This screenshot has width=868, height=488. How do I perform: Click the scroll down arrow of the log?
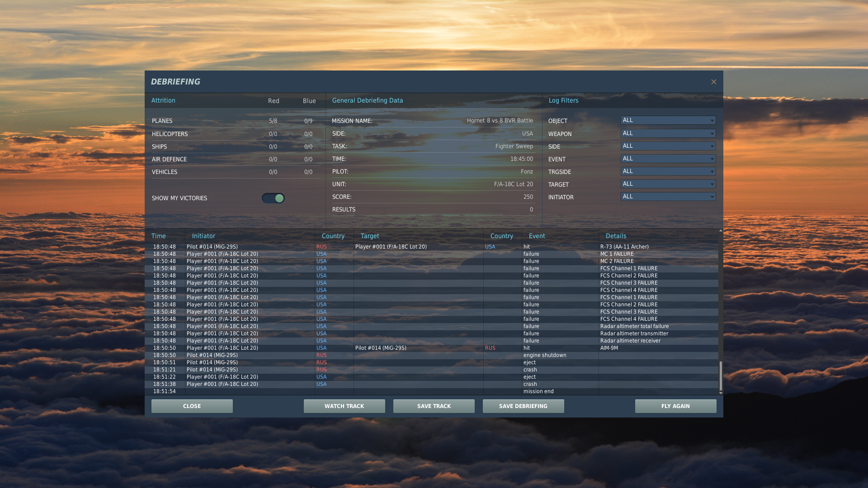[721, 393]
